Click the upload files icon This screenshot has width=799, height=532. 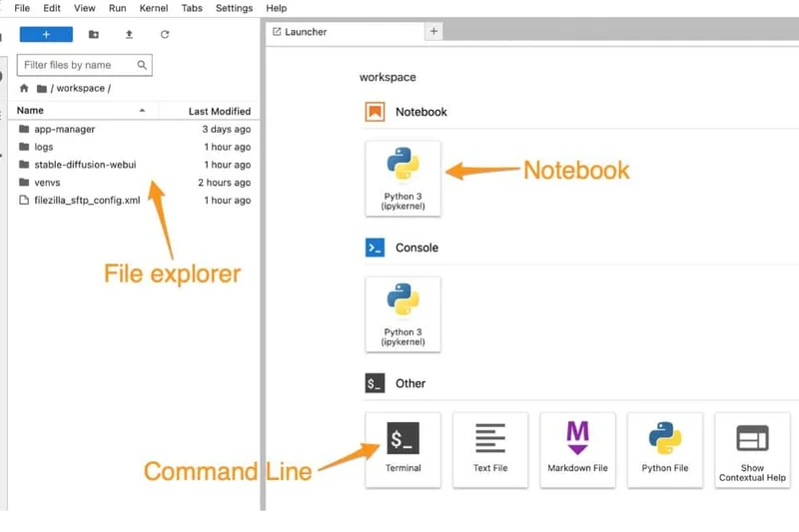[x=129, y=34]
